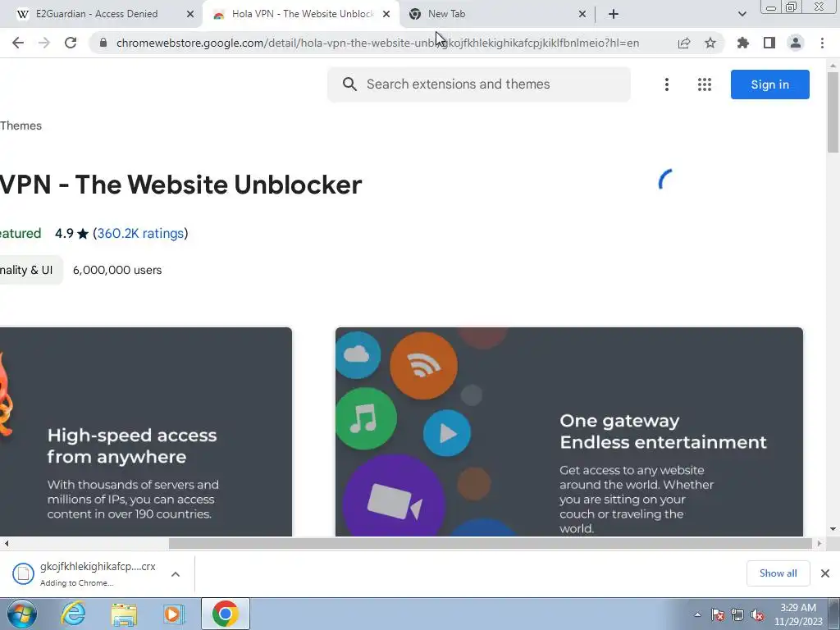This screenshot has height=630, width=840.
Task: Open Chrome's three-dot main menu
Action: (822, 43)
